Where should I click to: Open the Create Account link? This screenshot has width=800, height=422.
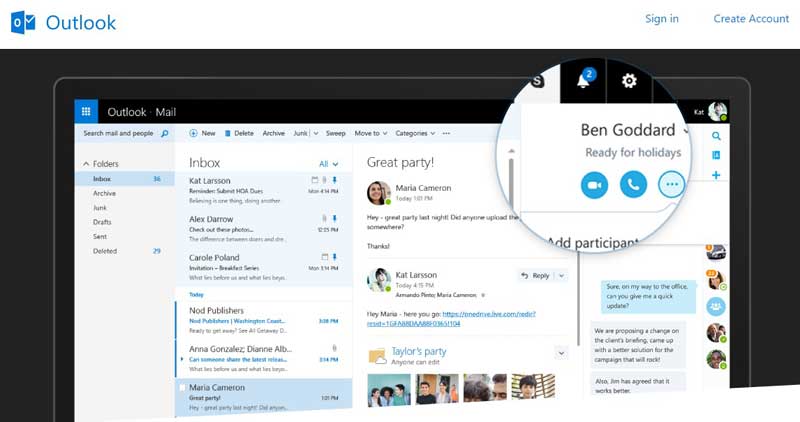[x=751, y=19]
